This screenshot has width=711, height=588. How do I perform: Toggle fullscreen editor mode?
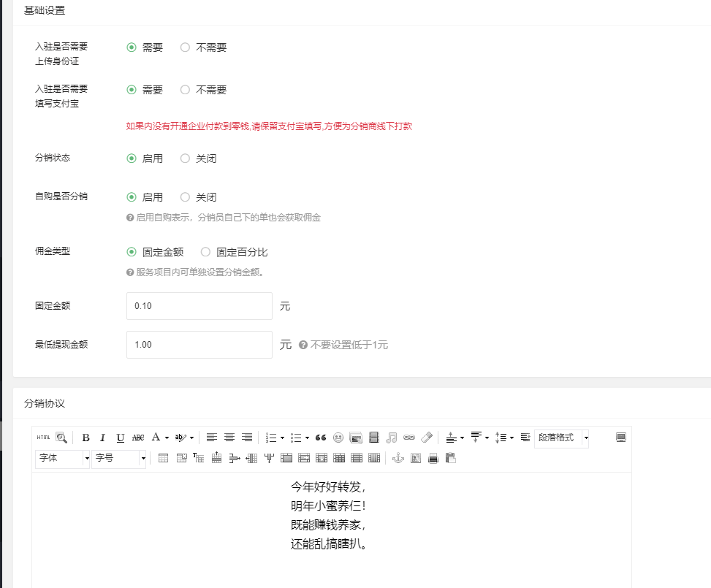[621, 438]
